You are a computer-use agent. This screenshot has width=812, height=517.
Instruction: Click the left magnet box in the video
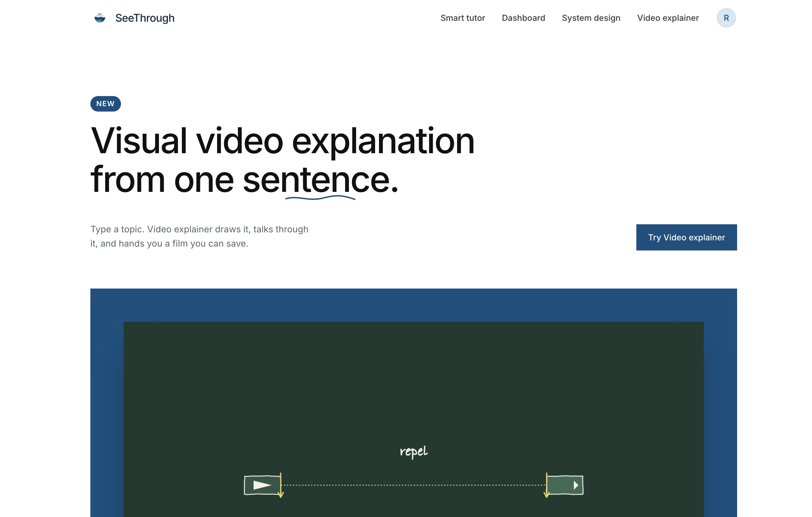pos(263,485)
